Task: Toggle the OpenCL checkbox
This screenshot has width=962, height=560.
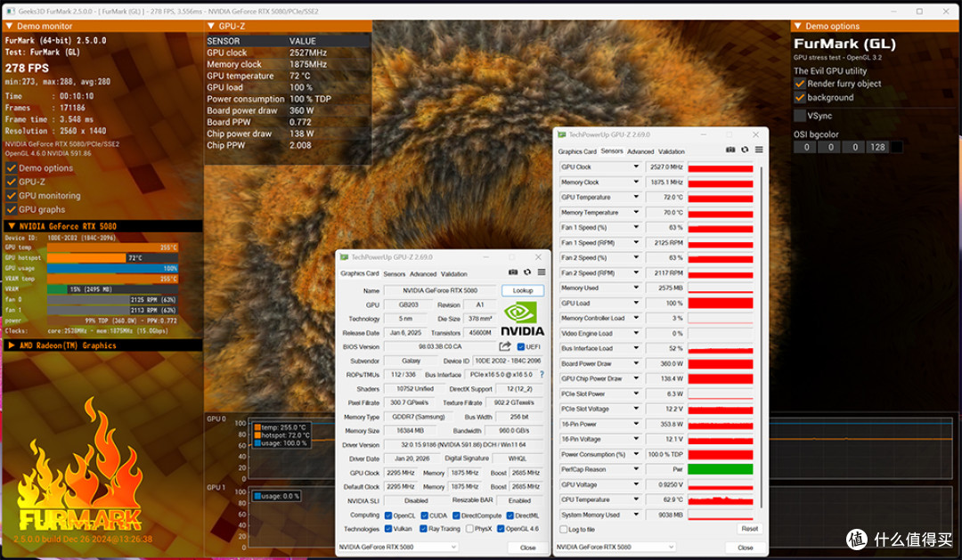Action: 388,515
